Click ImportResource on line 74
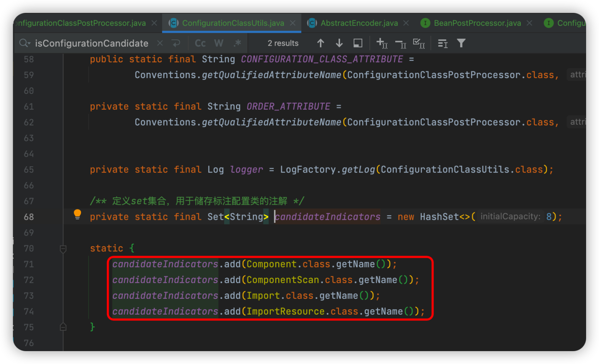This screenshot has height=364, width=599. [x=285, y=312]
